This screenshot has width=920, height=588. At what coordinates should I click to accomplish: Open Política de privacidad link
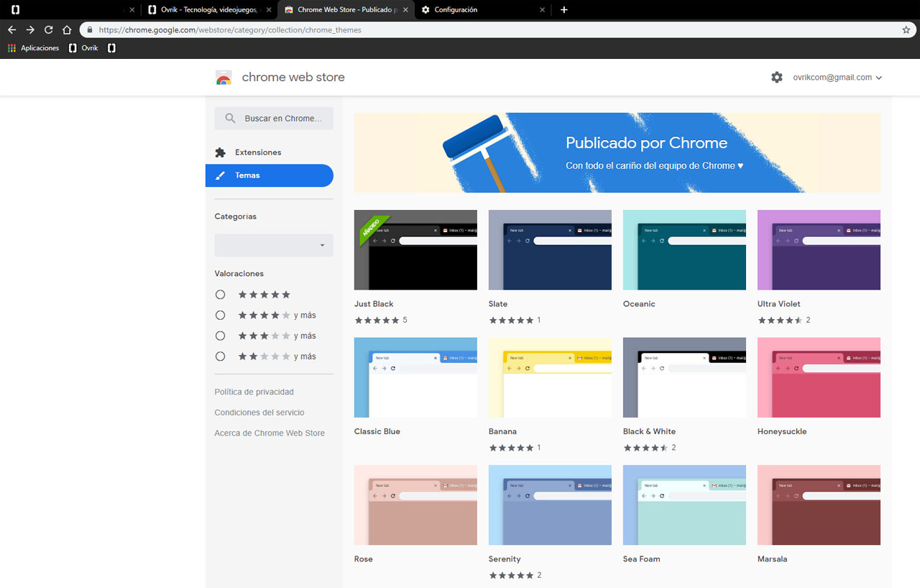[254, 392]
